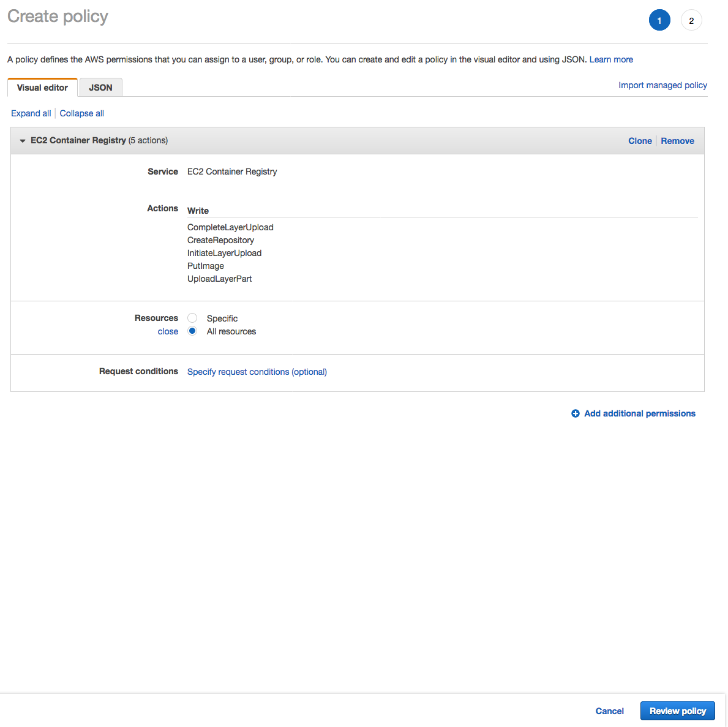Select the Specific resources radio button
Viewport: 728px width, 727px height.
192,318
